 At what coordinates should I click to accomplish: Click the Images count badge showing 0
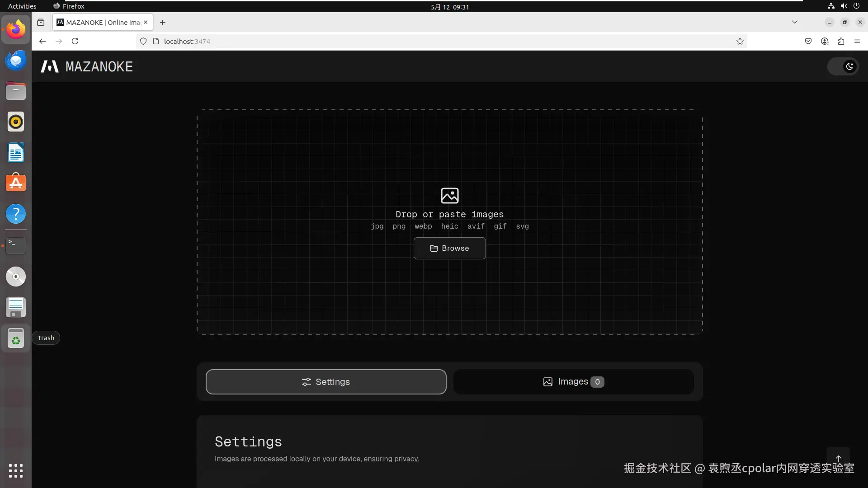point(597,382)
